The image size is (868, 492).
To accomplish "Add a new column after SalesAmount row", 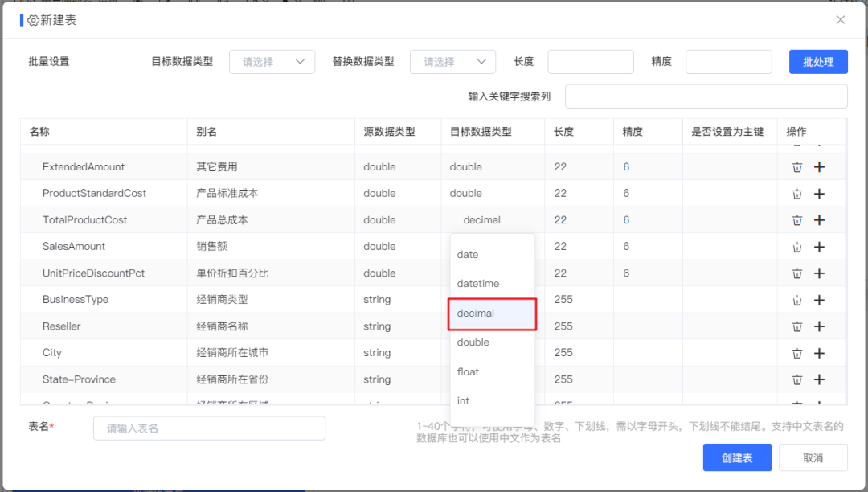I will (819, 246).
